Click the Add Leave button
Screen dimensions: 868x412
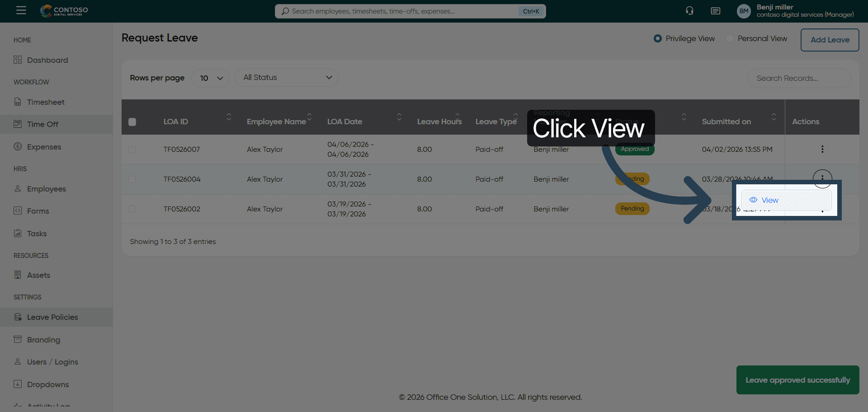pos(830,40)
